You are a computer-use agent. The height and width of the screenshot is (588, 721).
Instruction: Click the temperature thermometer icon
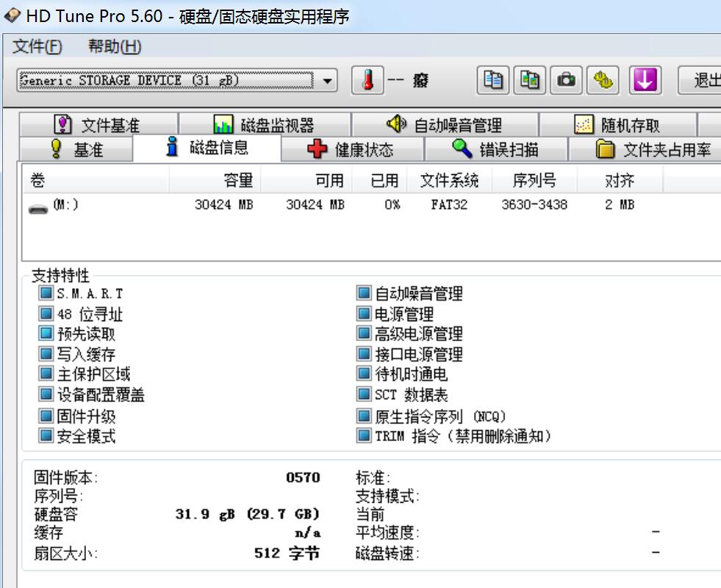368,81
